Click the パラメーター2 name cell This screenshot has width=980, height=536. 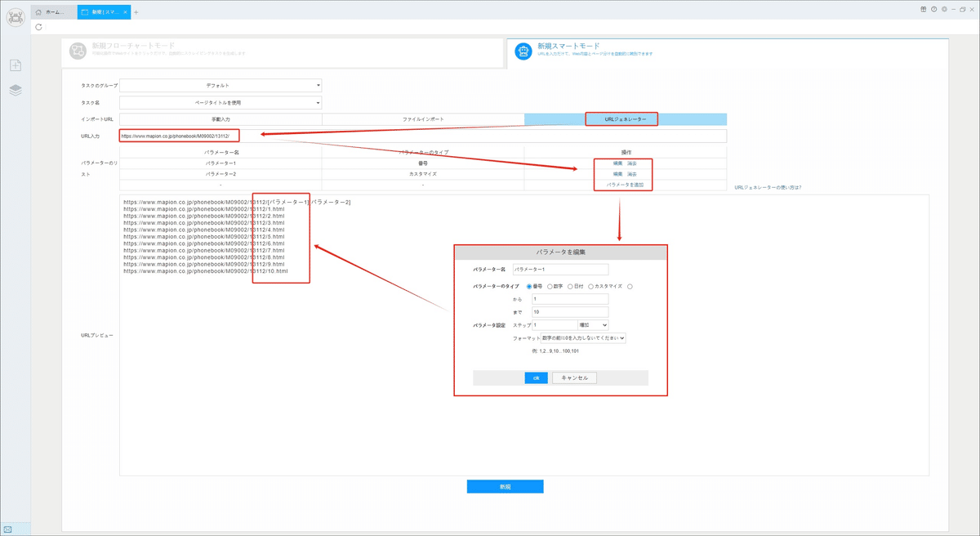pyautogui.click(x=220, y=174)
